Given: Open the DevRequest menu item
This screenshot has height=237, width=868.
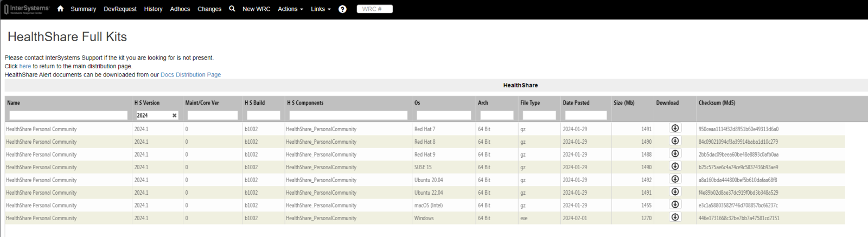Looking at the screenshot, I should point(120,9).
